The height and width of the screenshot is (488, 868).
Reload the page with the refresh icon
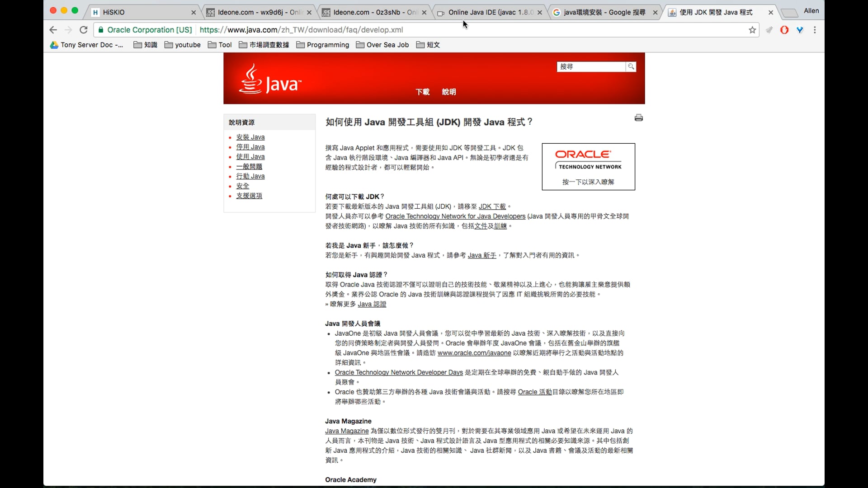tap(84, 30)
